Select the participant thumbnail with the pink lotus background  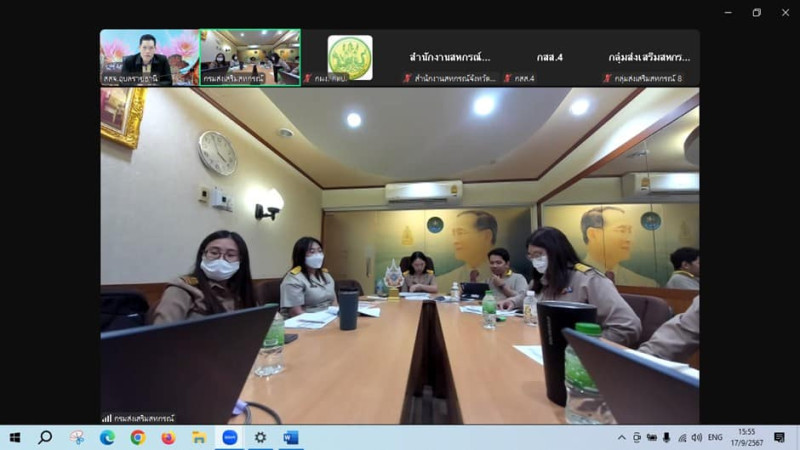pos(149,57)
